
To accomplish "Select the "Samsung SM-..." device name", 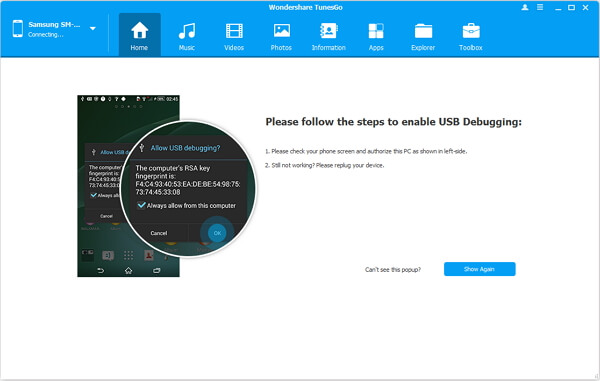I will tap(54, 24).
